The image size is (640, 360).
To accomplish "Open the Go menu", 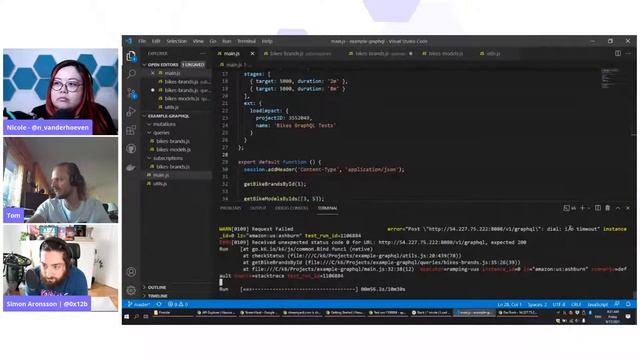I will coord(213,41).
